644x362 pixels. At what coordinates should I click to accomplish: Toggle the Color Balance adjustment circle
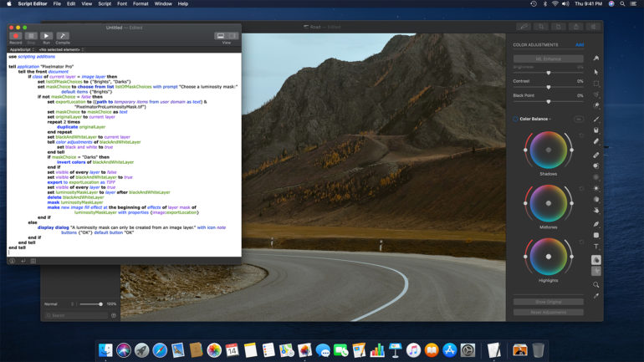coord(515,119)
